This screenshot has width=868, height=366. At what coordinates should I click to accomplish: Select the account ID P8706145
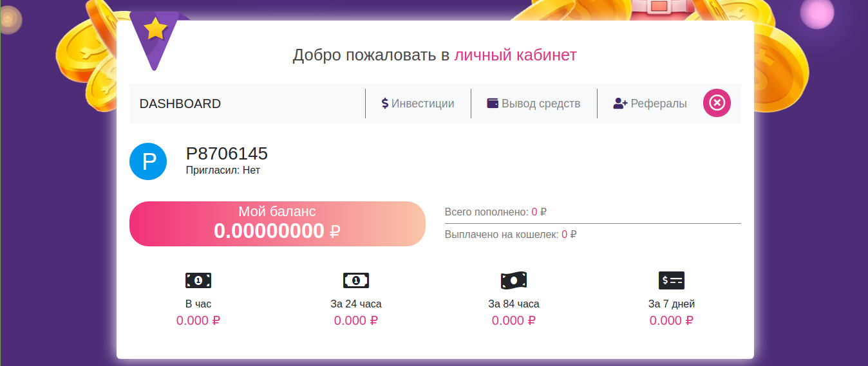(x=227, y=154)
